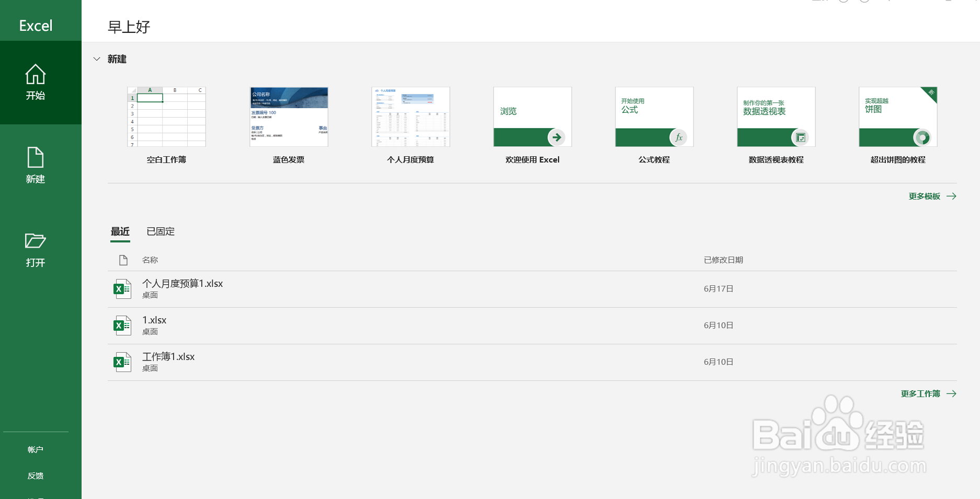Sort by the 已修改日期 column header

723,260
